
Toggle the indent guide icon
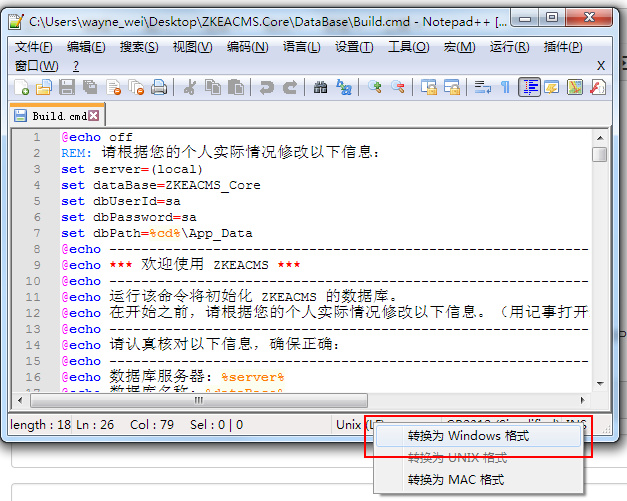(x=529, y=87)
